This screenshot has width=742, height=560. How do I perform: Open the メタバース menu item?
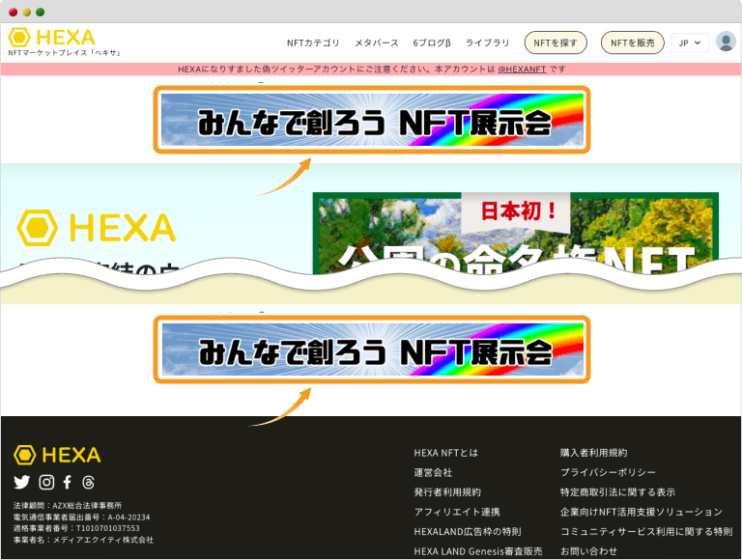pos(377,42)
